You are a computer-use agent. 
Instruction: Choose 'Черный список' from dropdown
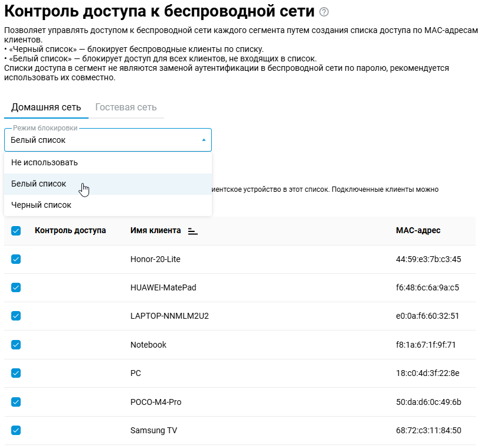[x=41, y=205]
